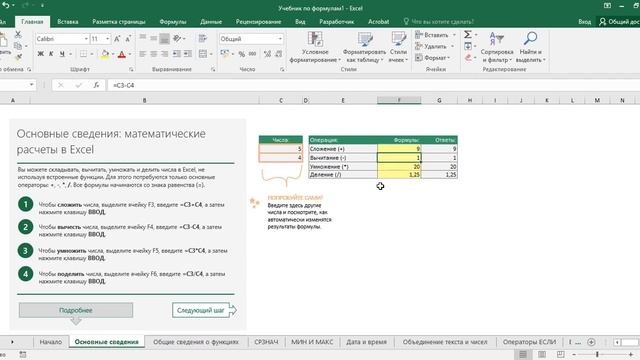The width and height of the screenshot is (640, 360).
Task: Click the Copy icon in clipboard group
Action: [x=18, y=46]
